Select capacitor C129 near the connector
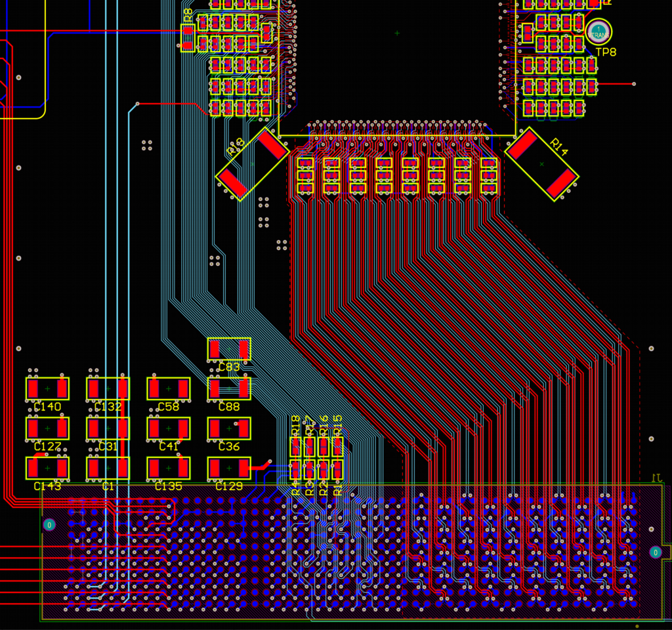The width and height of the screenshot is (672, 630). 229,468
